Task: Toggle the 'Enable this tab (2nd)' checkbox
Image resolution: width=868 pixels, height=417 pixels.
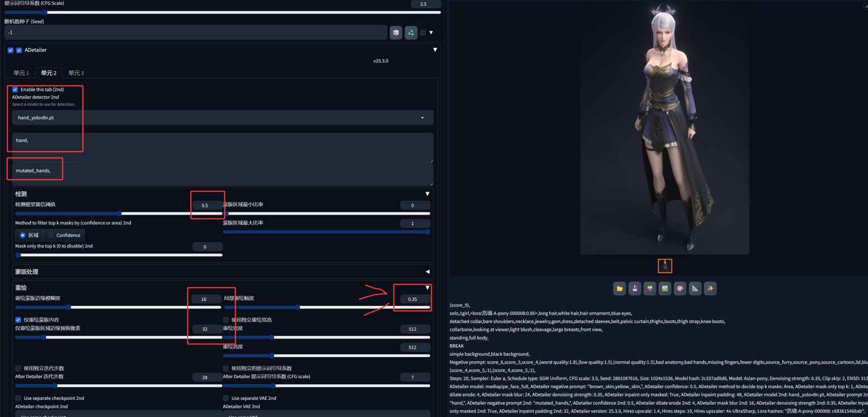Action: click(16, 90)
